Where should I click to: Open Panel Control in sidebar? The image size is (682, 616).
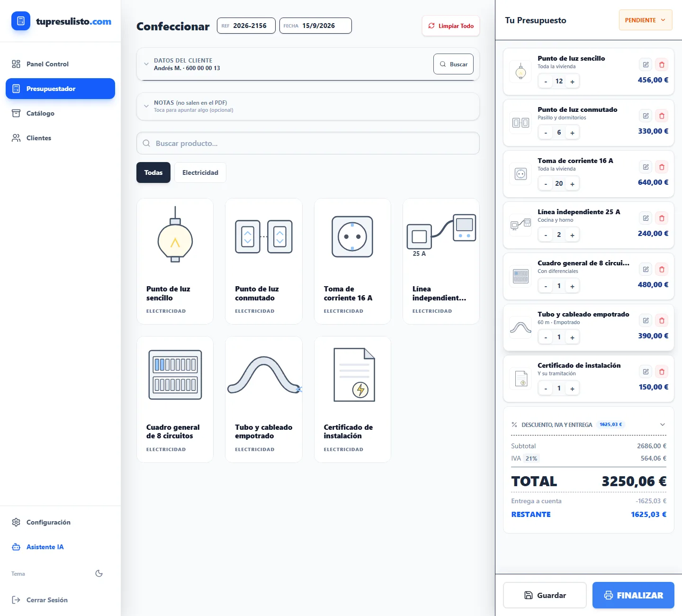coord(60,64)
